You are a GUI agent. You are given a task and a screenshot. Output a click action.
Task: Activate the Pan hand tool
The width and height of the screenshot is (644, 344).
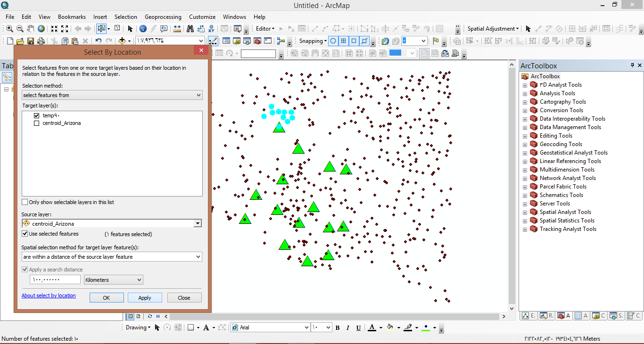click(x=31, y=29)
